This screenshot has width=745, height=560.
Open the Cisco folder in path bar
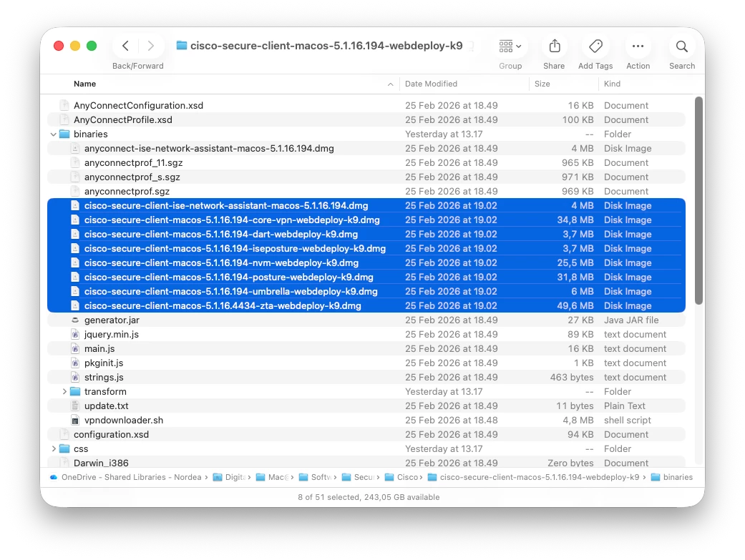[401, 477]
